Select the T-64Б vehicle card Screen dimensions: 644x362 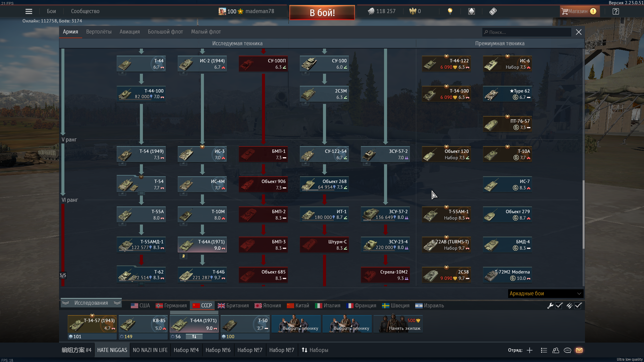[202, 275]
